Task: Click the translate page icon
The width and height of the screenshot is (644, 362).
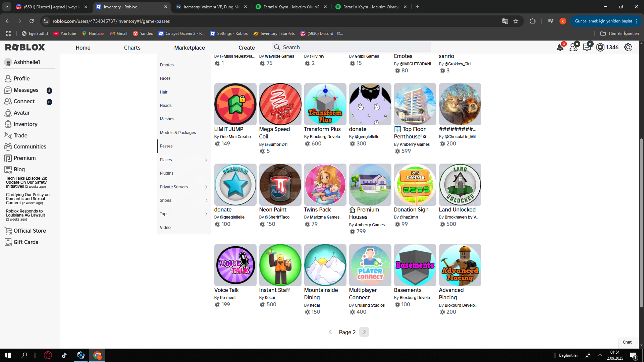Action: (505, 21)
